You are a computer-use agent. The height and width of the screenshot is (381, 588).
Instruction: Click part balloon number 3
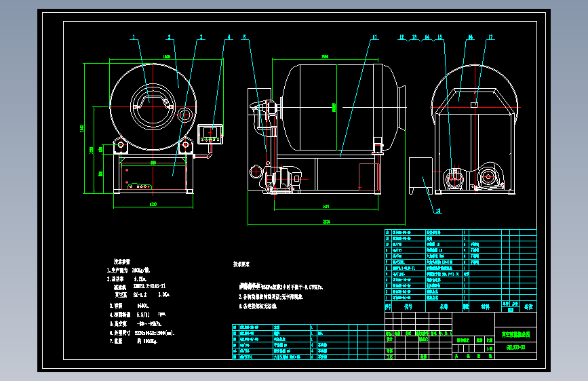201,37
